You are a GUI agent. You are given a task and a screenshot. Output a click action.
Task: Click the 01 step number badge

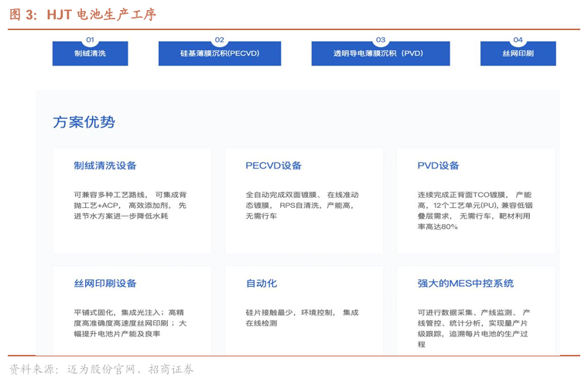point(90,39)
